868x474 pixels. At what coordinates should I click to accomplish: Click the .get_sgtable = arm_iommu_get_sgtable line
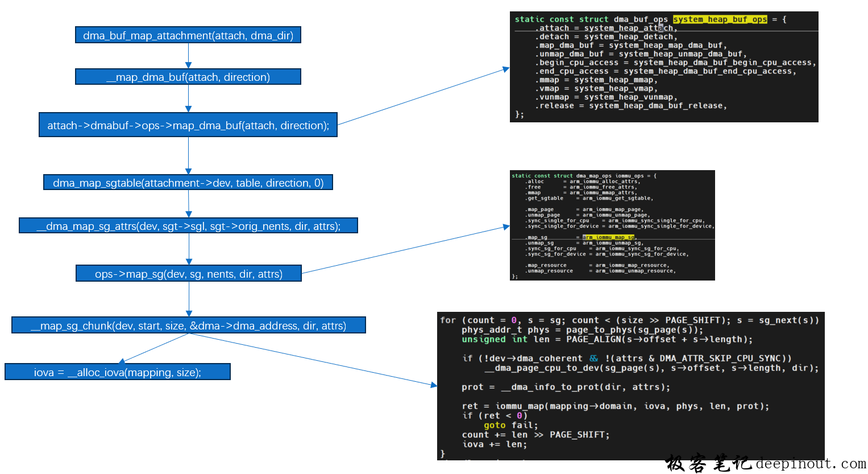[x=589, y=198]
